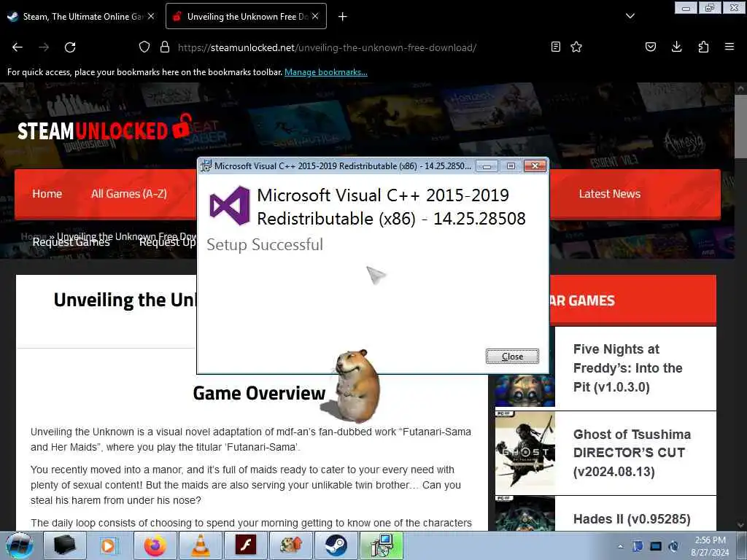The width and height of the screenshot is (747, 560).
Task: Show hidden system tray icons arrow
Action: click(620, 547)
